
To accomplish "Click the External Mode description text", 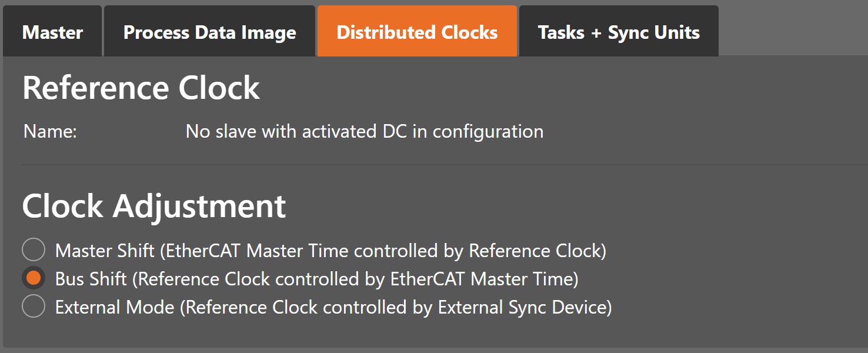I will 334,306.
